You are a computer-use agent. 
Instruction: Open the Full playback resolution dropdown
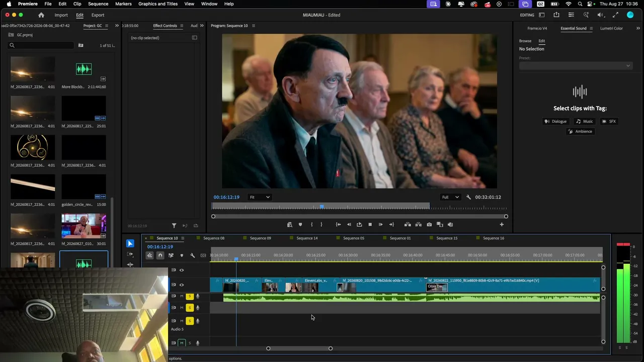click(x=450, y=197)
